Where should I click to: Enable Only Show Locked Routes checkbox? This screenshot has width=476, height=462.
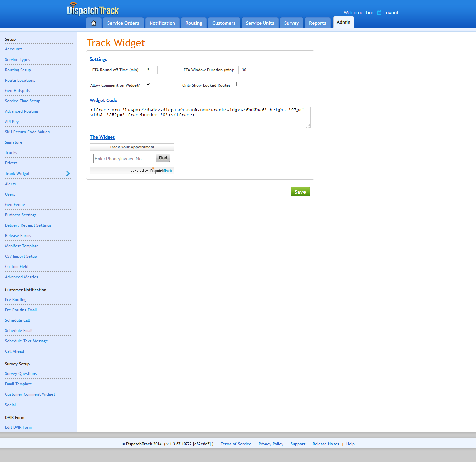(x=239, y=84)
